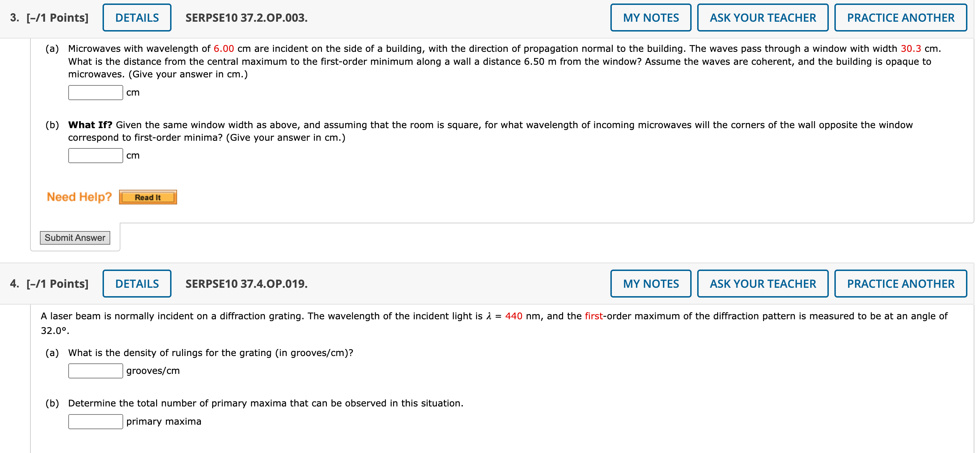Click the grooves/cm input field
This screenshot has height=453, width=980.
(x=95, y=370)
